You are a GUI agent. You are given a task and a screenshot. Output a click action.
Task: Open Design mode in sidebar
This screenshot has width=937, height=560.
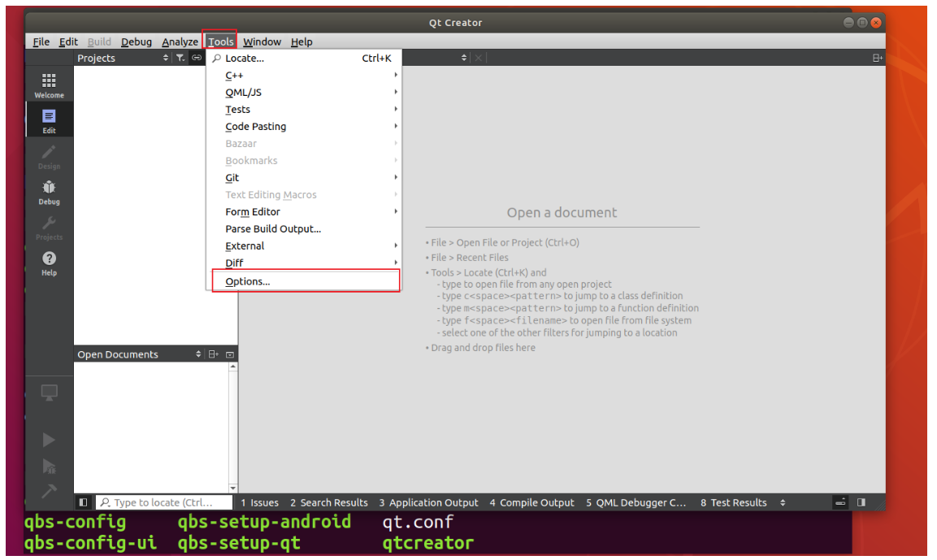pyautogui.click(x=49, y=157)
